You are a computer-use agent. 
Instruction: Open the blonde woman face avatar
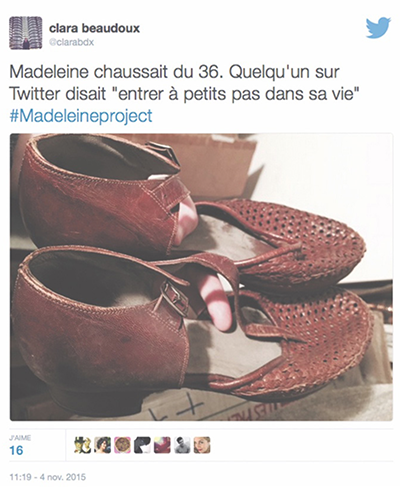[x=202, y=445]
